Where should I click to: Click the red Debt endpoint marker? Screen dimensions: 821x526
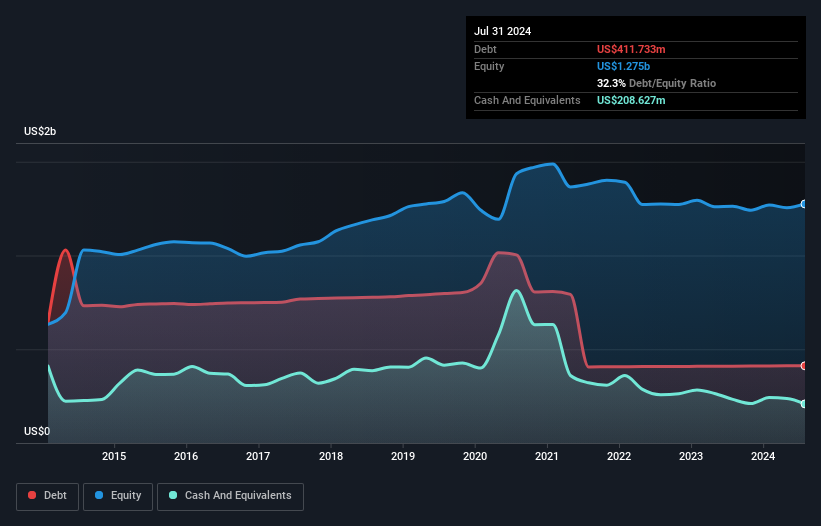(x=804, y=366)
